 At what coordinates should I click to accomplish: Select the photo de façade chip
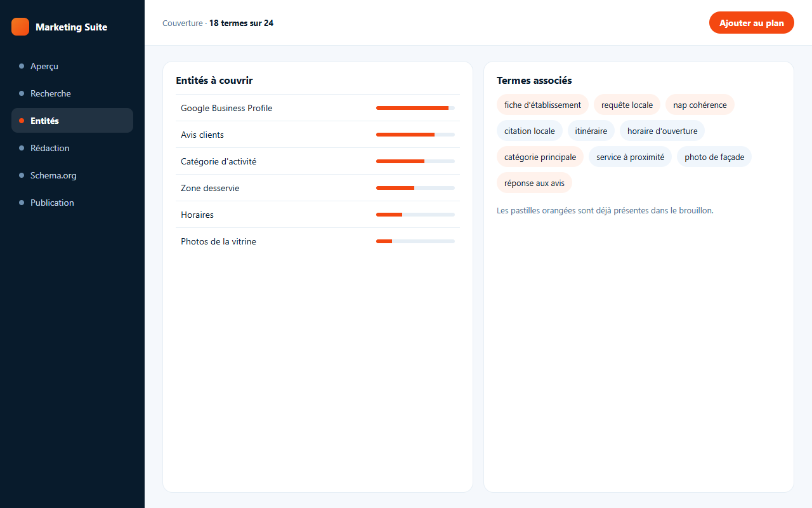(714, 157)
